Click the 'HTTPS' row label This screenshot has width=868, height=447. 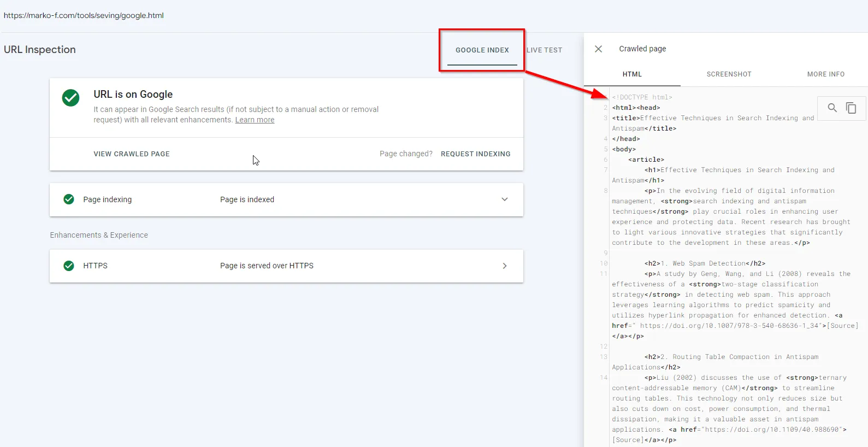coord(96,266)
